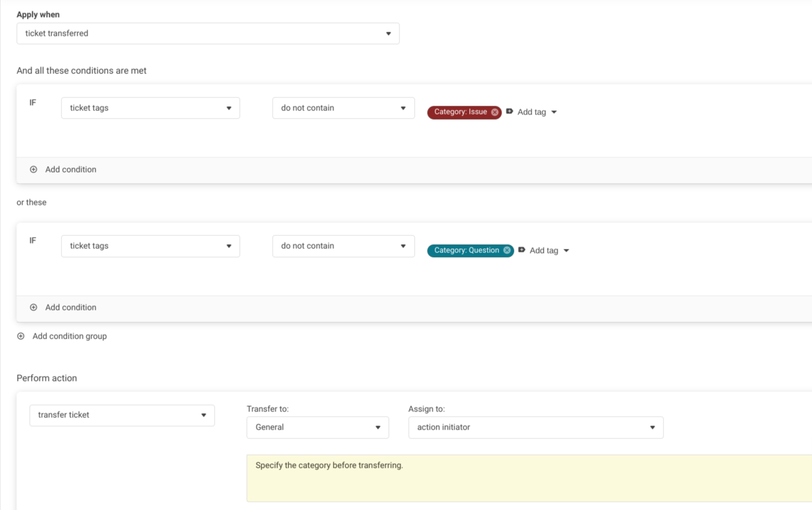
Task: Click plus icon for Add condition group
Action: click(x=21, y=336)
